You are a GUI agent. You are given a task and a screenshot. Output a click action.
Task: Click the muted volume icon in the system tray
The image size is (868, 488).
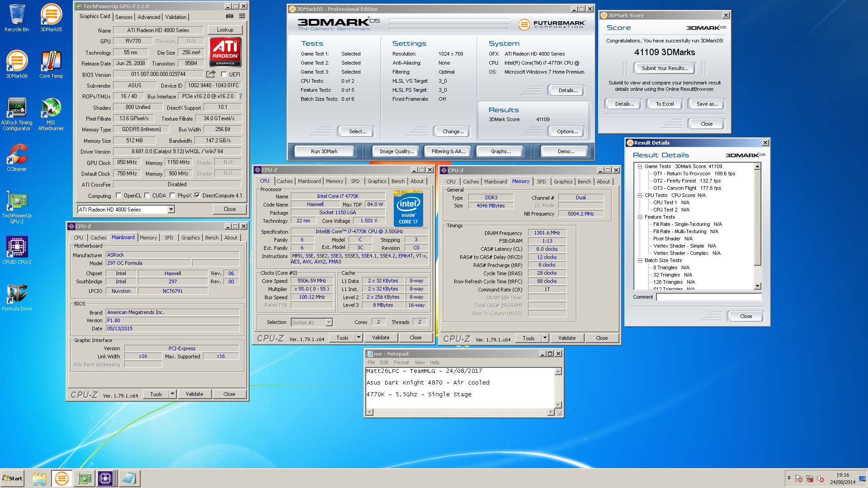pos(821,479)
